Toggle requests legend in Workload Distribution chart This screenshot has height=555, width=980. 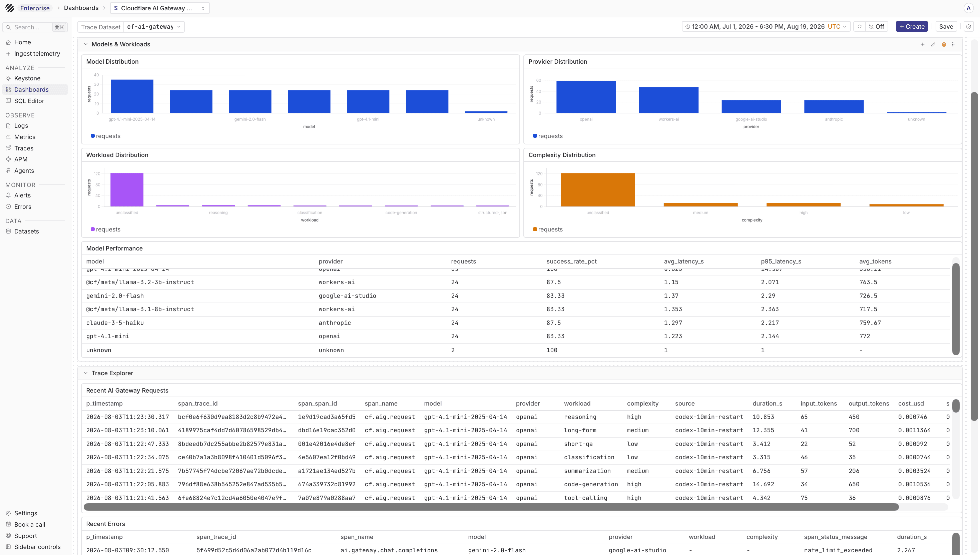(105, 229)
